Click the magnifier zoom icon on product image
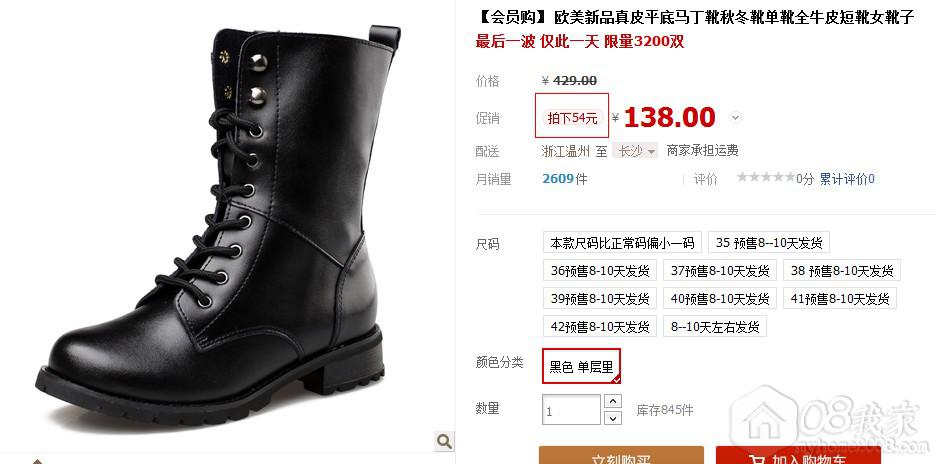The image size is (936, 464). (x=444, y=441)
